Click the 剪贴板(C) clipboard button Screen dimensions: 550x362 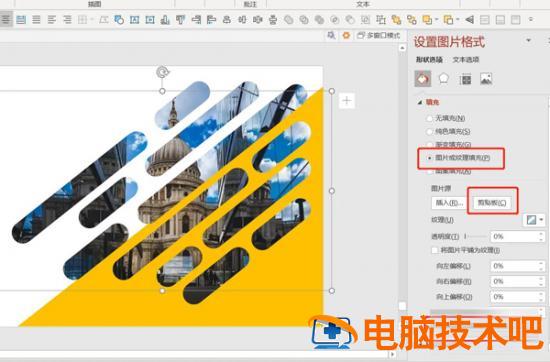[492, 203]
